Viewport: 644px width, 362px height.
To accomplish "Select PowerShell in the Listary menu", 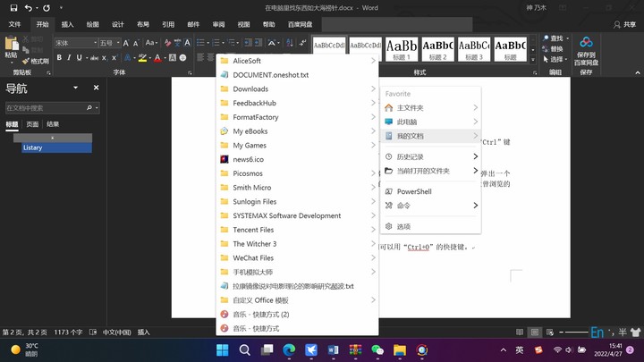I will (x=414, y=191).
